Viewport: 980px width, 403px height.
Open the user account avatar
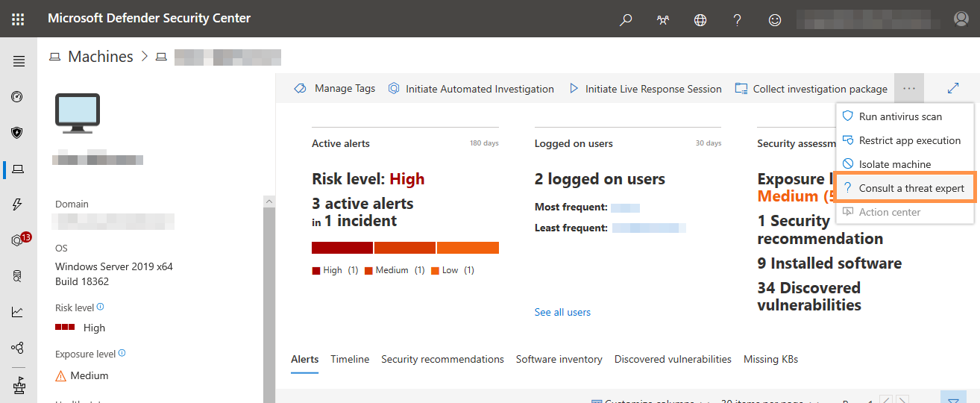pos(961,19)
